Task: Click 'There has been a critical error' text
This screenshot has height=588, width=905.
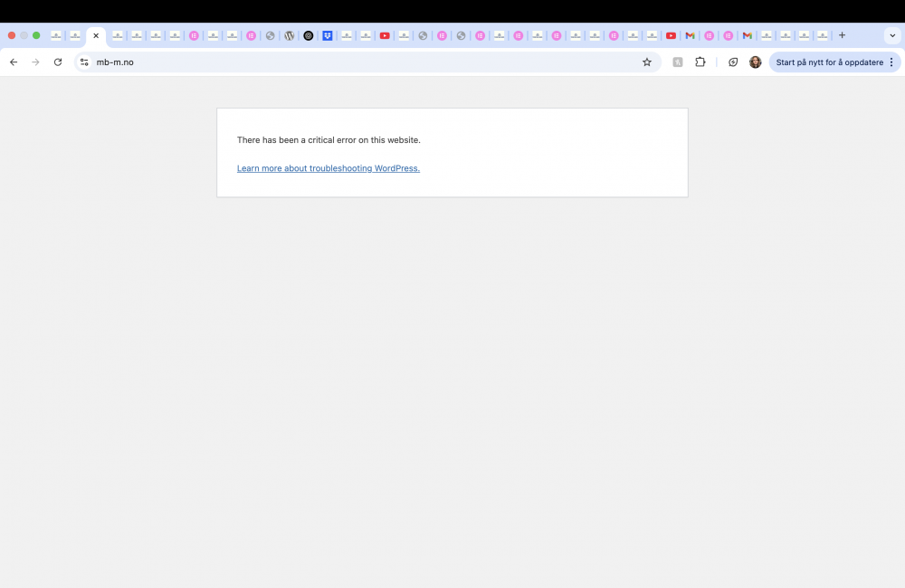Action: pyautogui.click(x=329, y=140)
